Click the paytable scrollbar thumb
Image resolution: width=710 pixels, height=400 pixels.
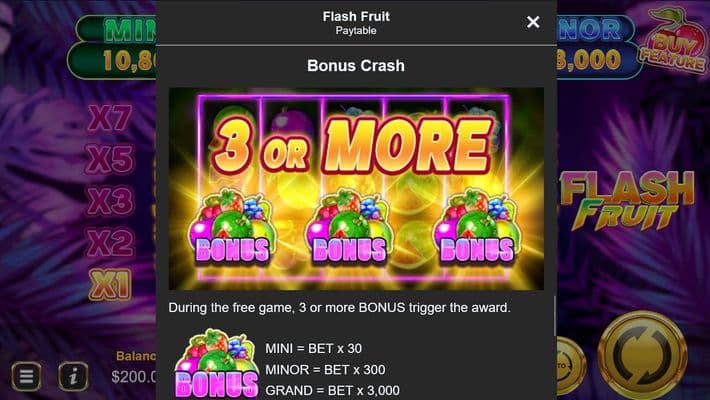pyautogui.click(x=555, y=316)
